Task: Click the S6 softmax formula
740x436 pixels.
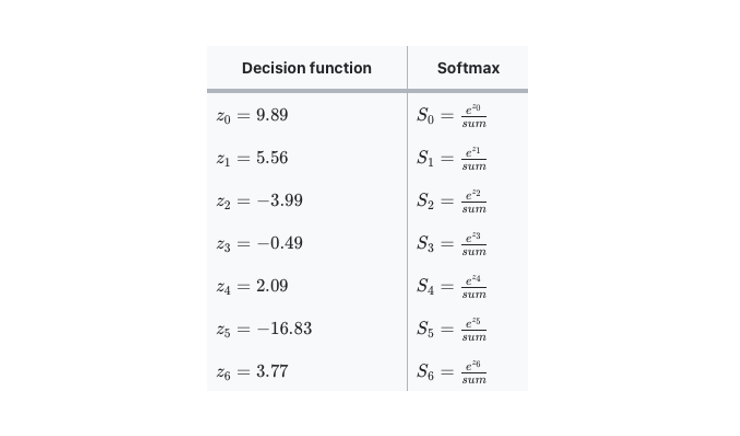Action: click(452, 372)
